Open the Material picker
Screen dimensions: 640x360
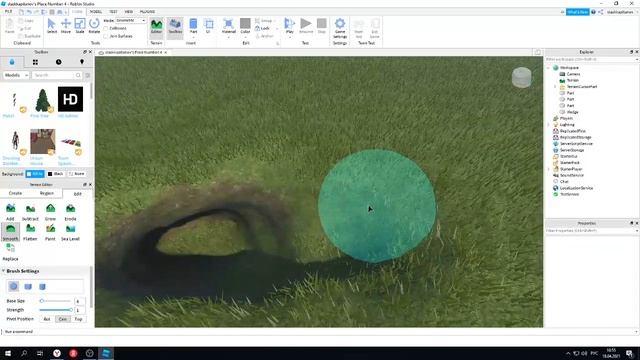pos(229,27)
